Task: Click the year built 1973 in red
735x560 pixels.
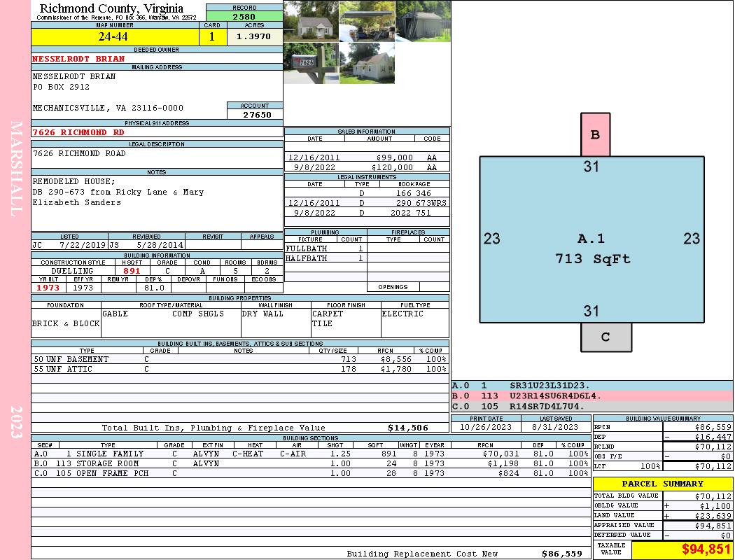Action: (x=48, y=288)
